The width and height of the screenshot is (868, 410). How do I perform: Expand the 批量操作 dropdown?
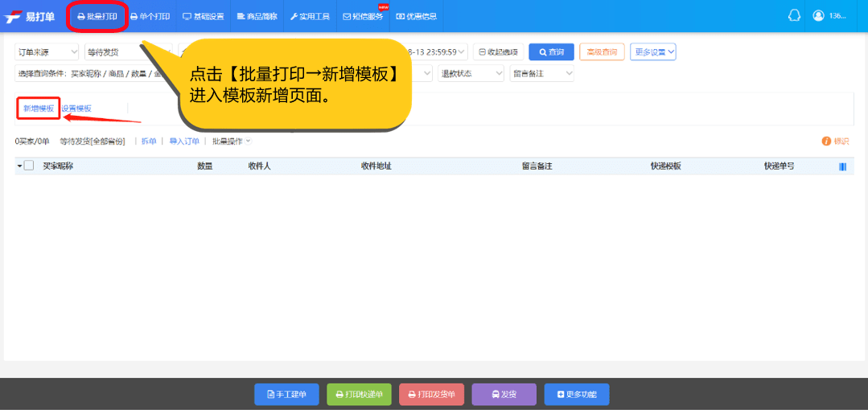coord(231,141)
